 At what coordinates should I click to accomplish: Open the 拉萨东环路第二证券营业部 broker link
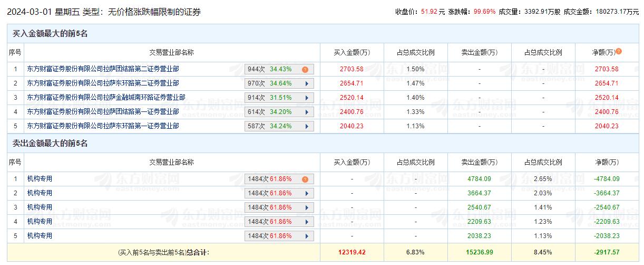click(x=103, y=83)
